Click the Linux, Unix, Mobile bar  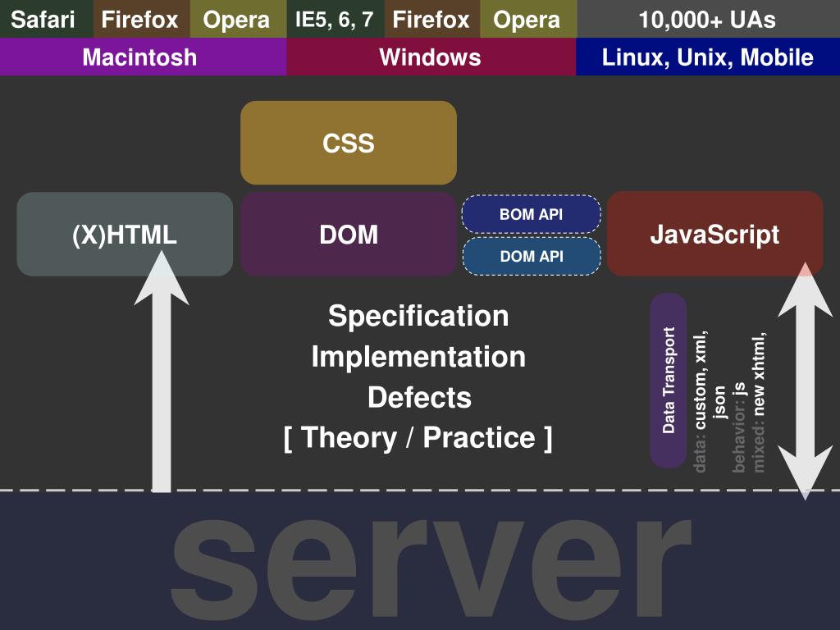point(708,57)
